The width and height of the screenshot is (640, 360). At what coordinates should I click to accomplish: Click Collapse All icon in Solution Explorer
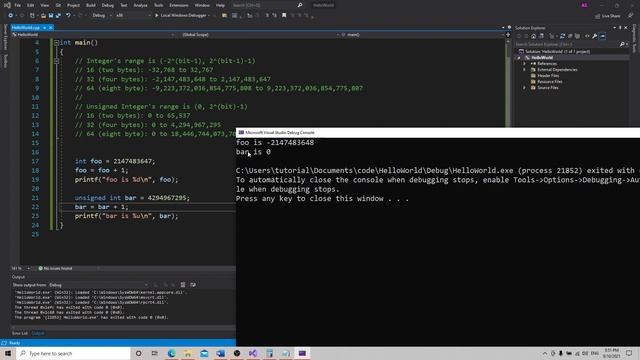pos(570,36)
